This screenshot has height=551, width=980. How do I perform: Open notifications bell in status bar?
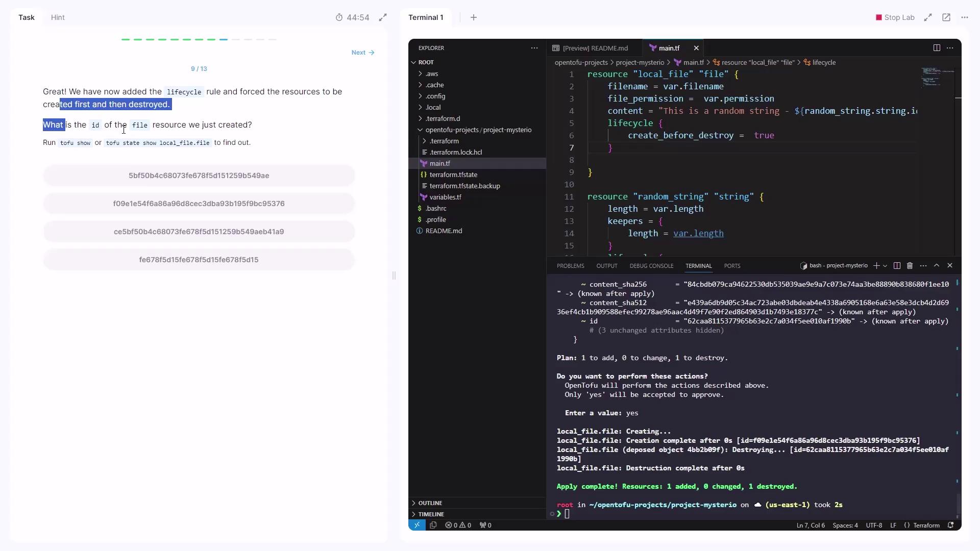950,525
